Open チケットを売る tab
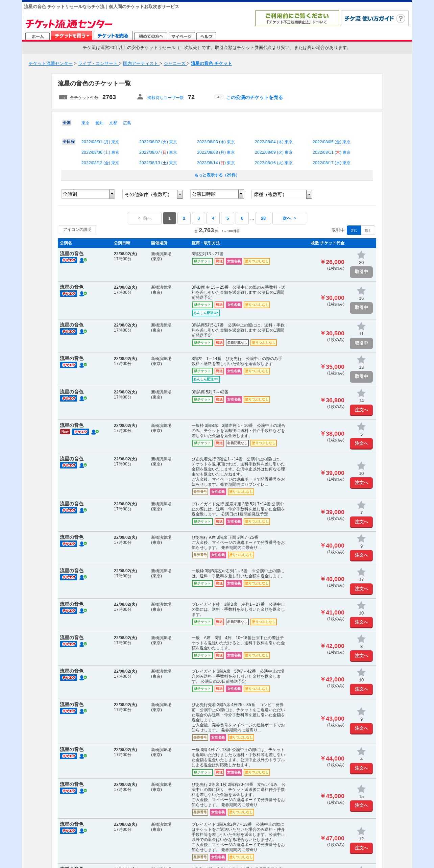Viewport: 434px width, 868px height. (x=113, y=35)
